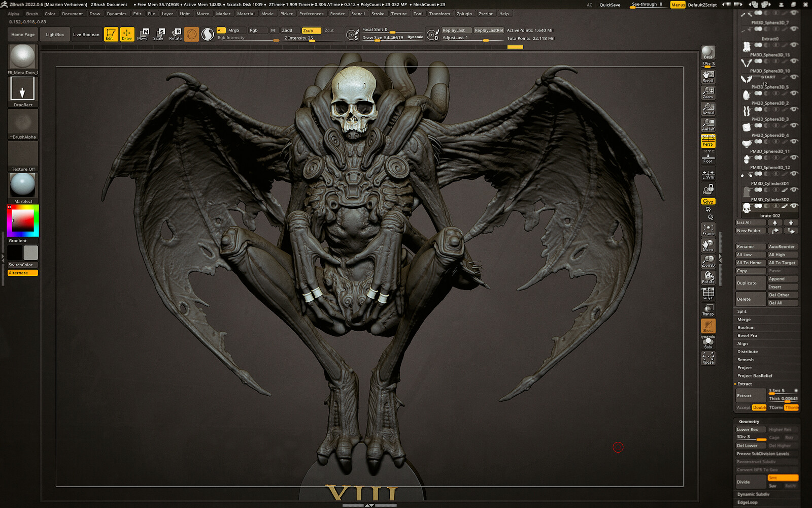
Task: Open the Preferences menu
Action: pos(311,14)
